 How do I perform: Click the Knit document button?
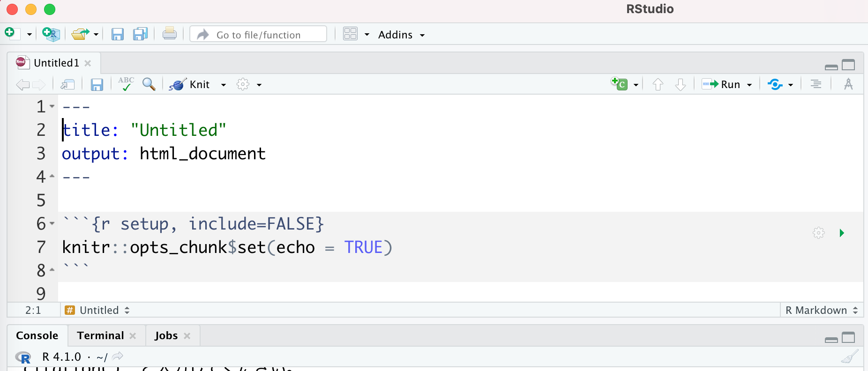click(x=190, y=84)
